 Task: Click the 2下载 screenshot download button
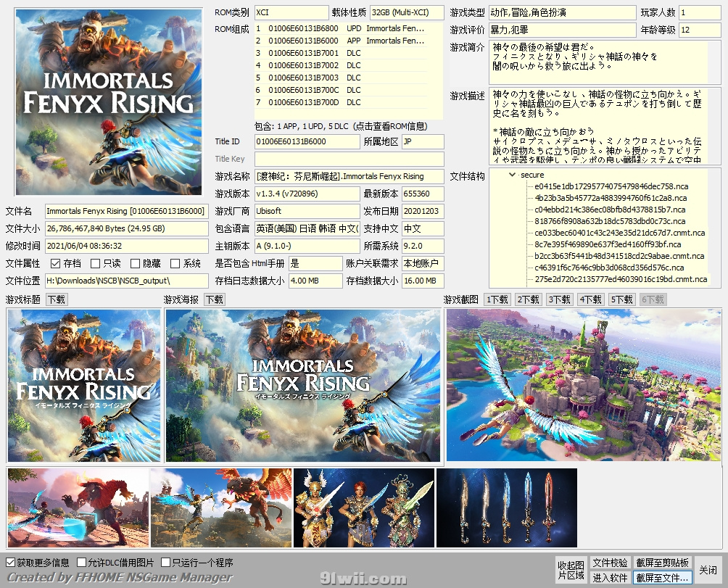point(529,300)
